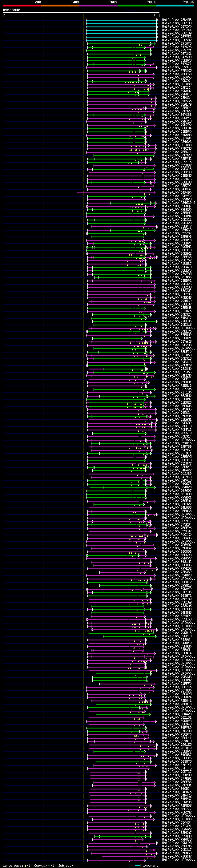
Task: Select the UniRef100_A2FFX8 label
Action: coord(177,257)
